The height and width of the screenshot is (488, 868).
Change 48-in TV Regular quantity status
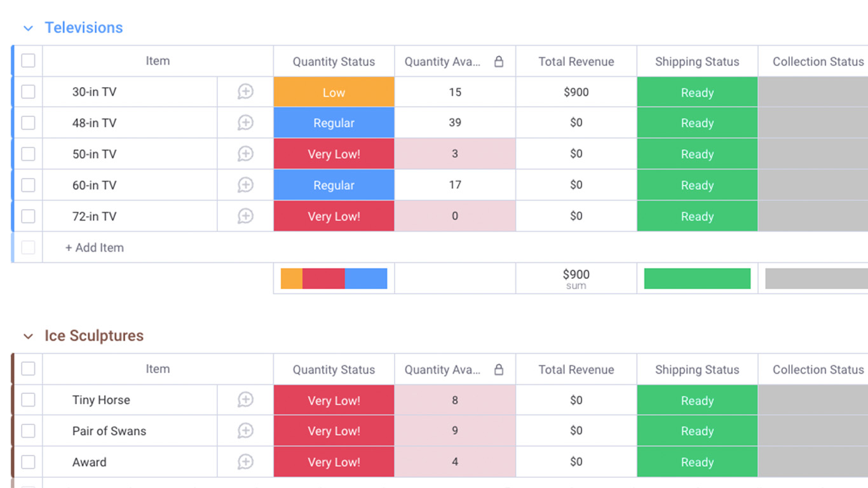point(334,123)
